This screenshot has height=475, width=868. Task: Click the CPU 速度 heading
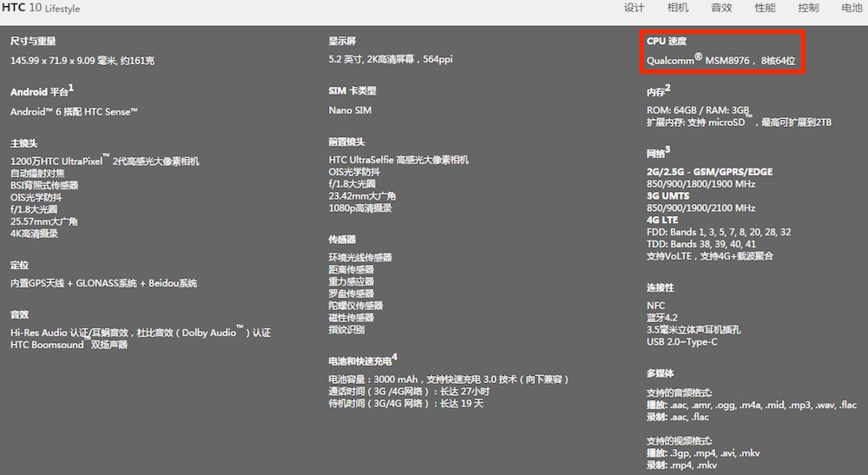point(667,41)
